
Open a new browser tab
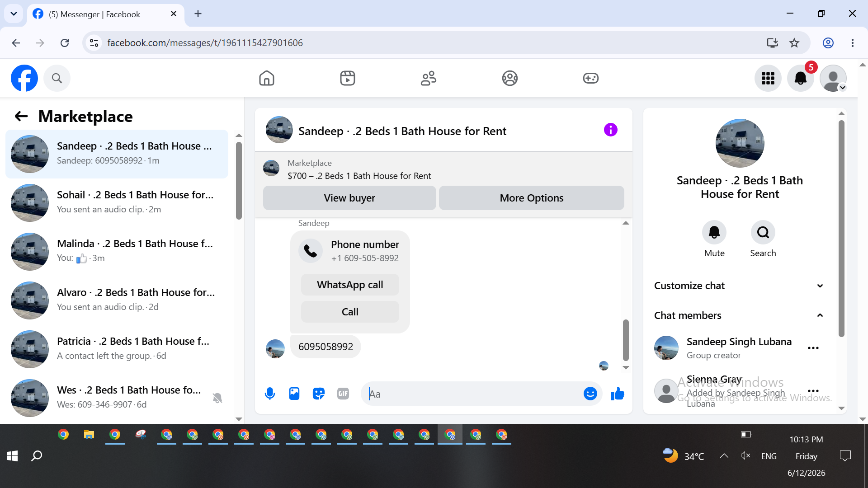pyautogui.click(x=198, y=14)
